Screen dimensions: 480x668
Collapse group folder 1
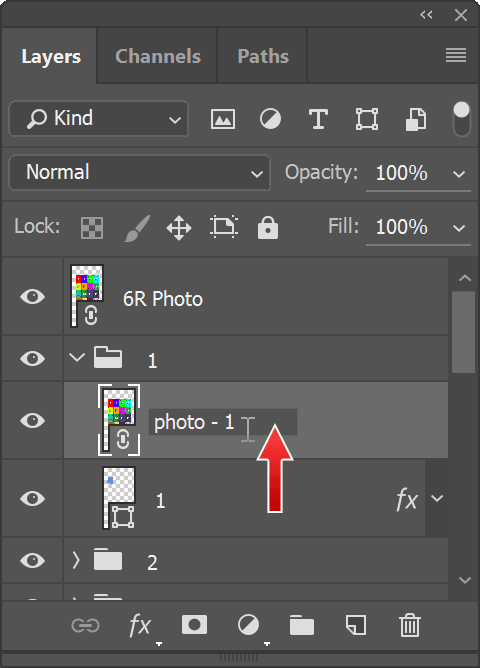point(77,357)
